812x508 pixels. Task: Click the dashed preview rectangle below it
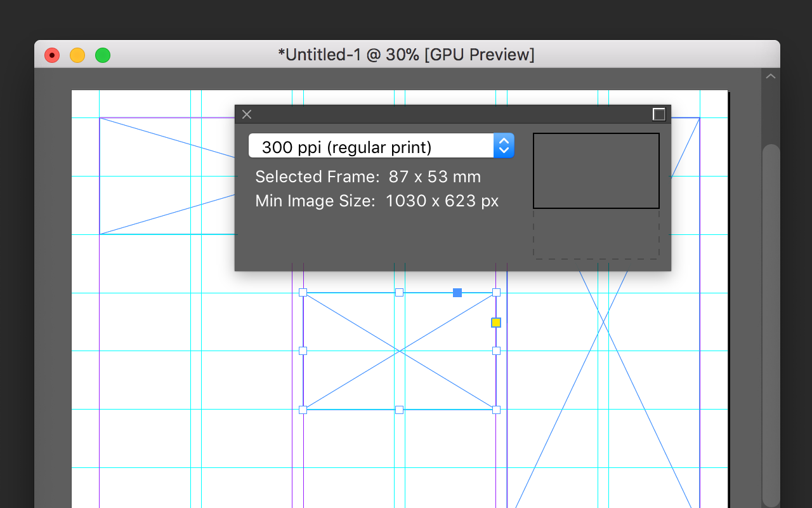[596, 235]
